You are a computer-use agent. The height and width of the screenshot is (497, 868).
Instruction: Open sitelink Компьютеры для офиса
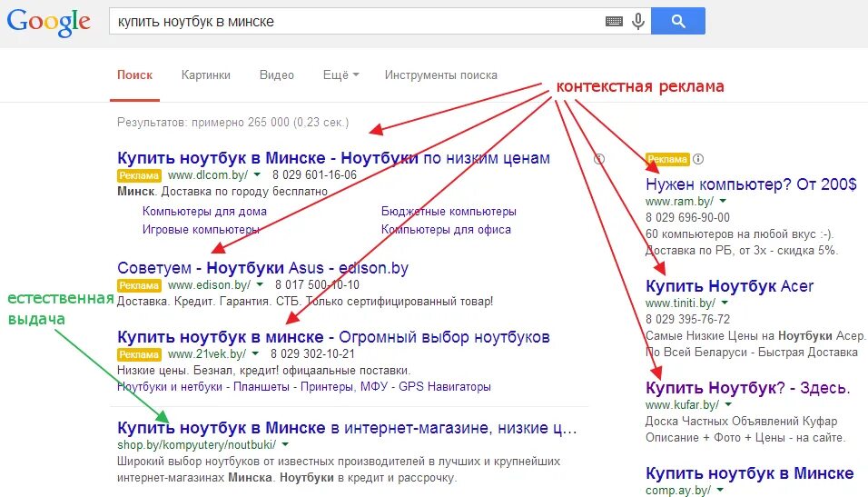click(446, 229)
